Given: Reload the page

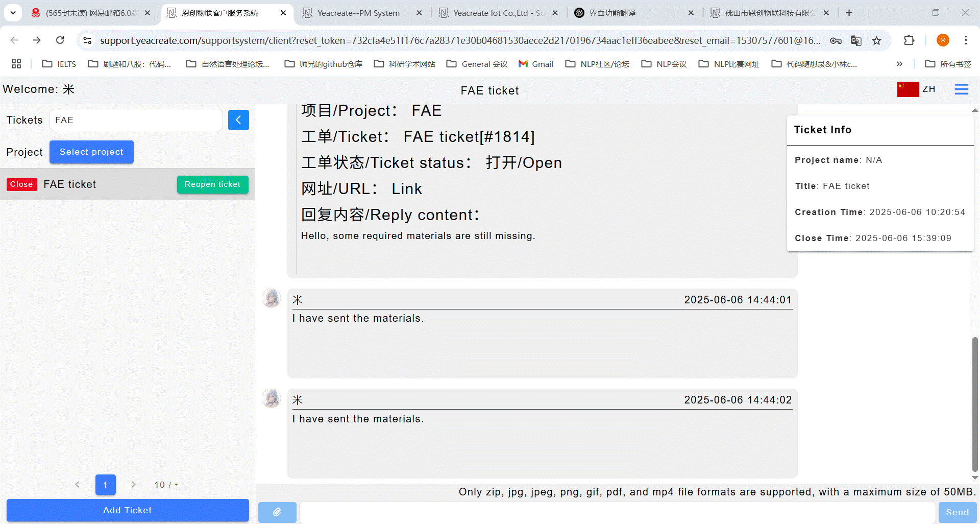Looking at the screenshot, I should coord(60,40).
